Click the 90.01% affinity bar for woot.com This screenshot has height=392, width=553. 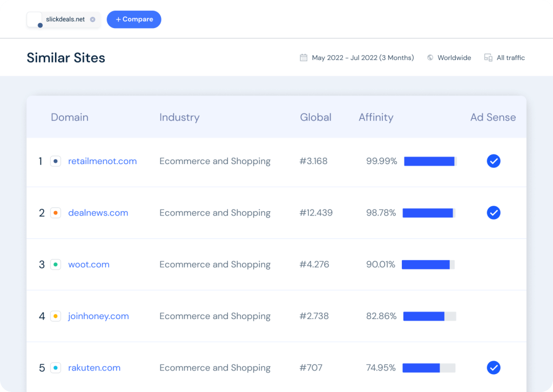click(x=428, y=265)
